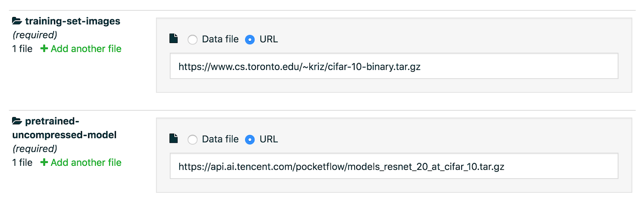Click the file icon in the training-set-images panel
The image size is (644, 200).
point(173,39)
